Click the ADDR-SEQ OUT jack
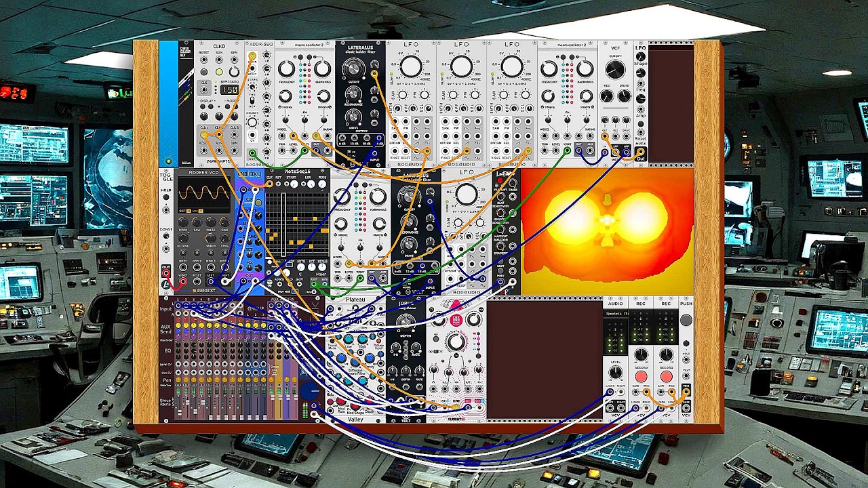 (x=252, y=153)
